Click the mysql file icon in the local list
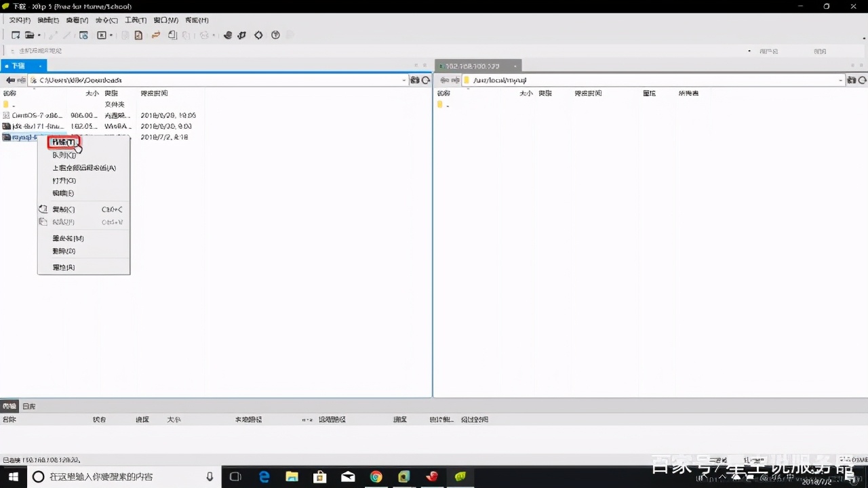This screenshot has width=868, height=488. 7,138
